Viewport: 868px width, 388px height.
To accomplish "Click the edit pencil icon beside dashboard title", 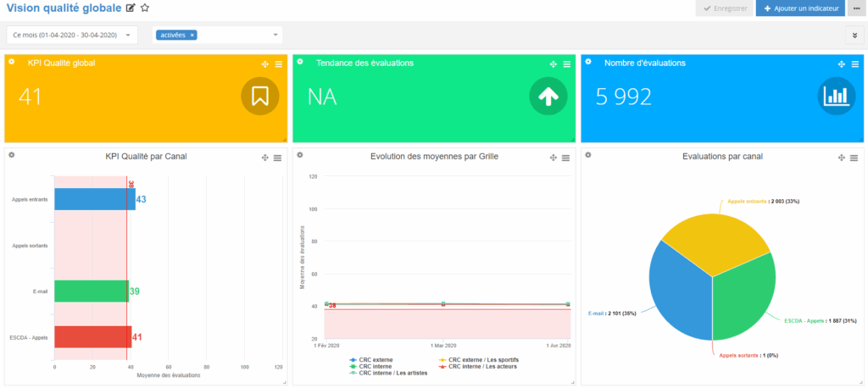I will [131, 8].
